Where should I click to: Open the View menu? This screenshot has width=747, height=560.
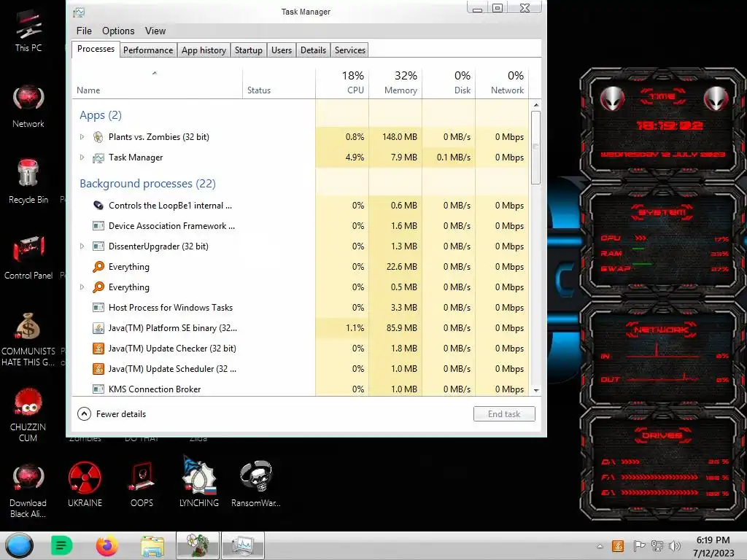click(x=155, y=31)
